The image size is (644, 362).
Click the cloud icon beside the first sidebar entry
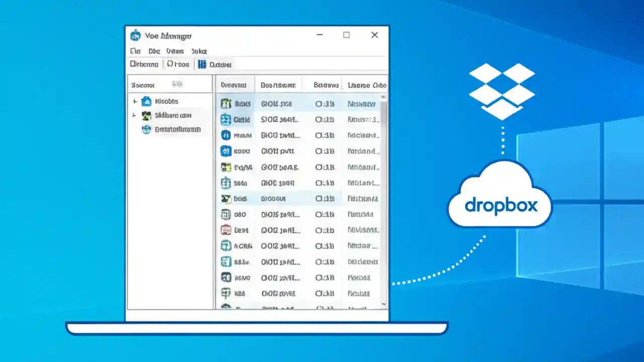point(146,101)
